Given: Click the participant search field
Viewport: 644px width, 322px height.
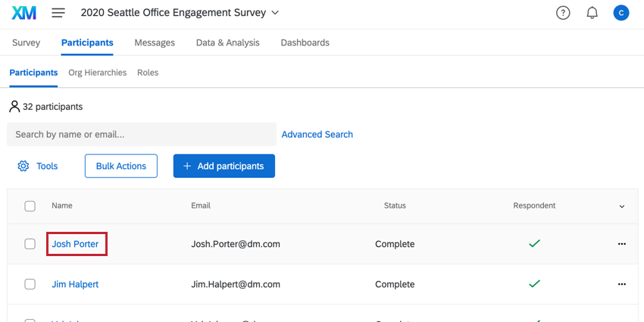Looking at the screenshot, I should tap(141, 134).
